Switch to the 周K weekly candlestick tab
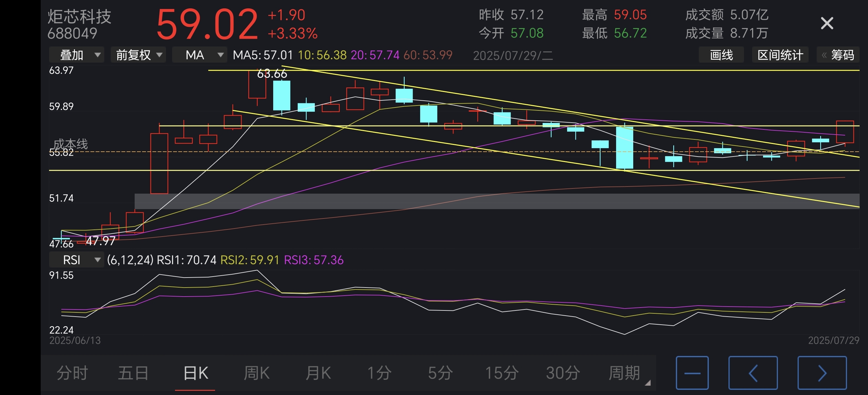The width and height of the screenshot is (868, 395). tap(256, 373)
